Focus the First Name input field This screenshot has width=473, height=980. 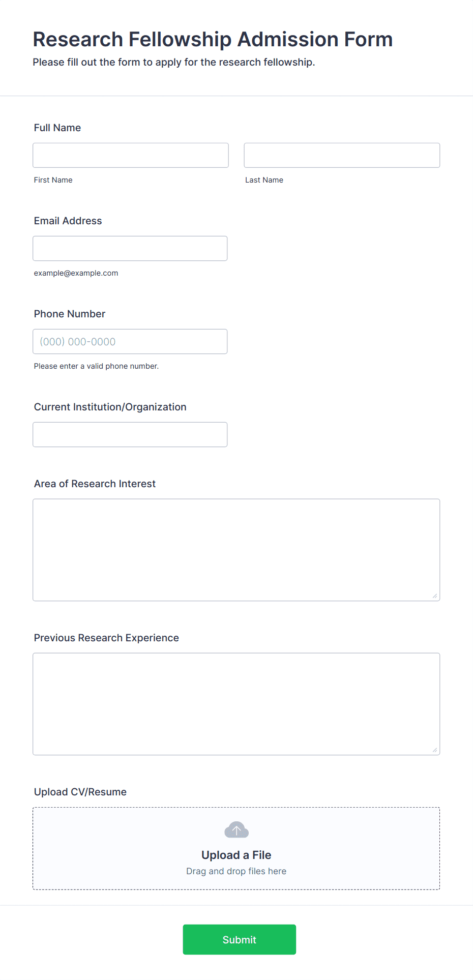[131, 155]
